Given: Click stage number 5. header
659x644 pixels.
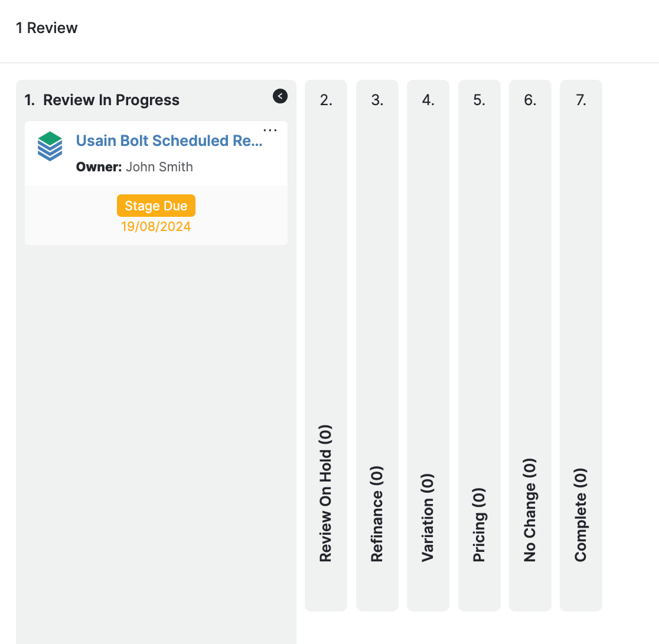Looking at the screenshot, I should point(479,100).
